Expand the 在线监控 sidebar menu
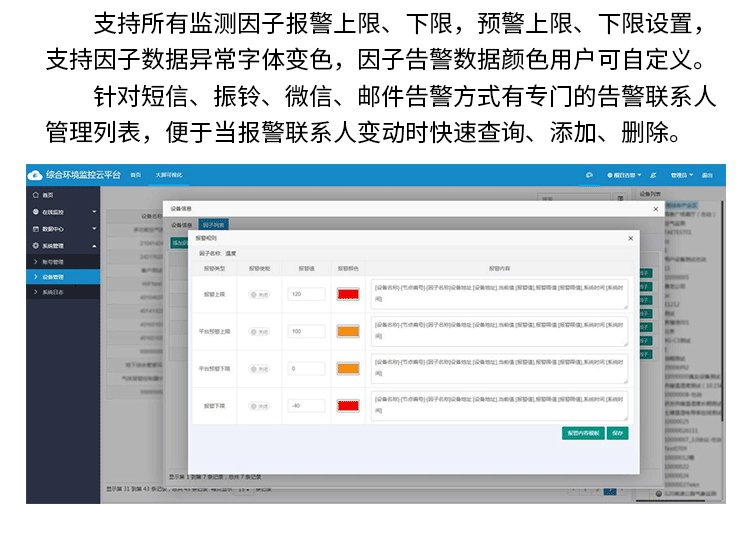Viewport: 750px width, 538px height. pos(94,212)
